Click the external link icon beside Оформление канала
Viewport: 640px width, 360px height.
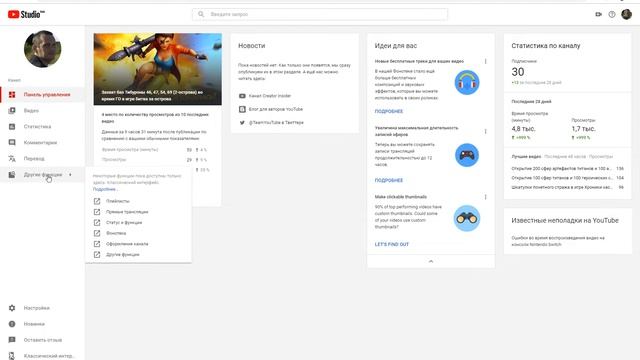pyautogui.click(x=97, y=244)
